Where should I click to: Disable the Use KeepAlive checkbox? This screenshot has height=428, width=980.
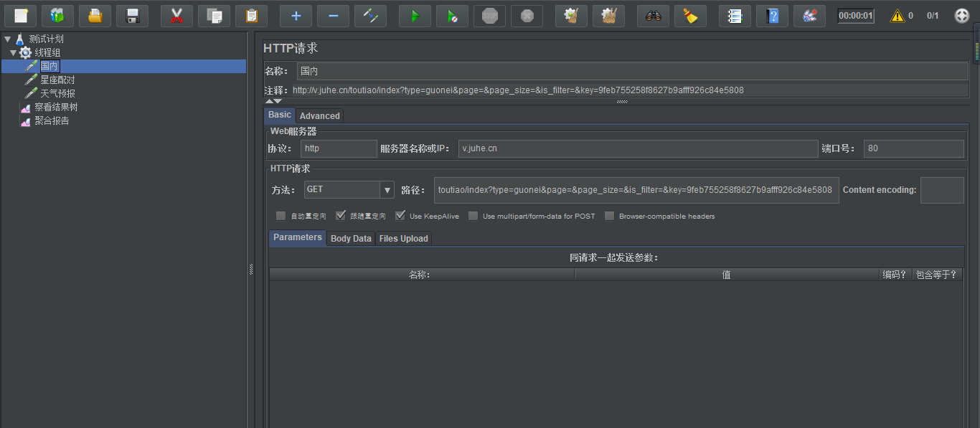[x=400, y=215]
